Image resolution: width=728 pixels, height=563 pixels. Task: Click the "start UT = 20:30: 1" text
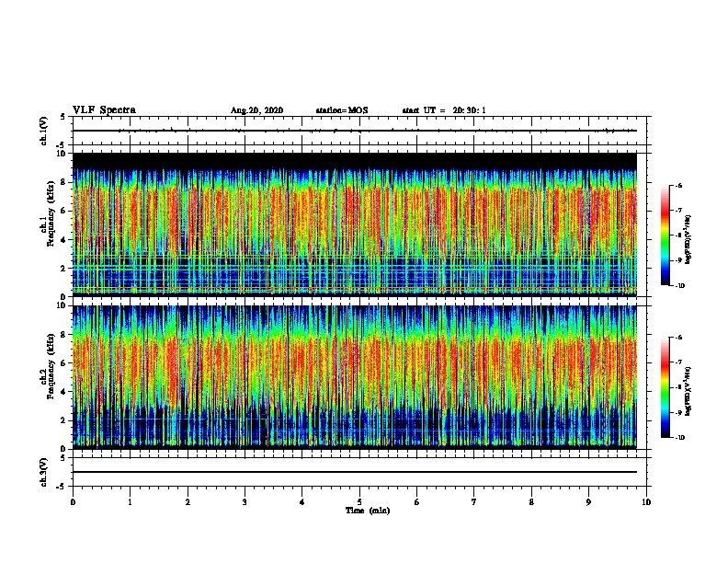pyautogui.click(x=444, y=110)
